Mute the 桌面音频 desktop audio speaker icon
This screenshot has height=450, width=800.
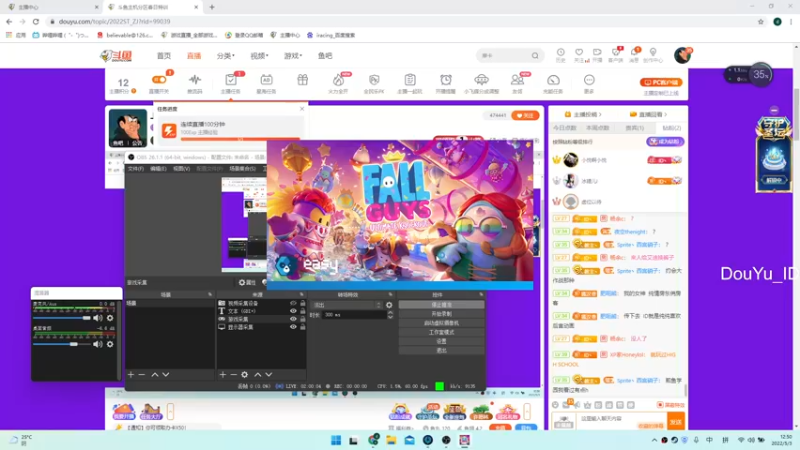click(97, 344)
